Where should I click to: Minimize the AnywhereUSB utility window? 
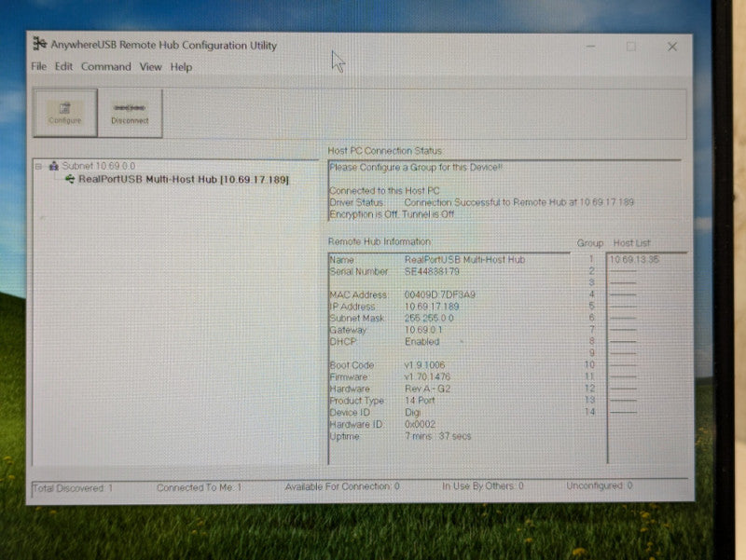590,47
